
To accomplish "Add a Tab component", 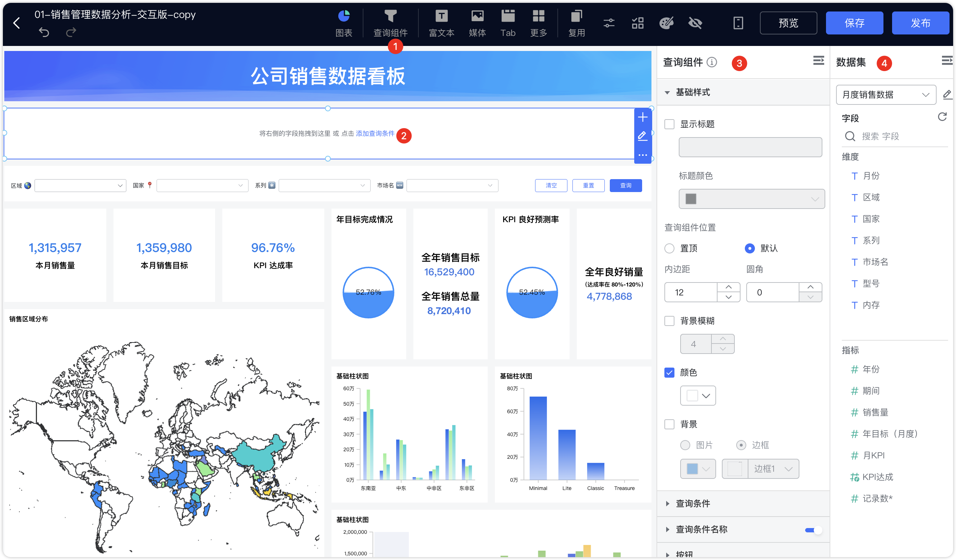I will [507, 23].
